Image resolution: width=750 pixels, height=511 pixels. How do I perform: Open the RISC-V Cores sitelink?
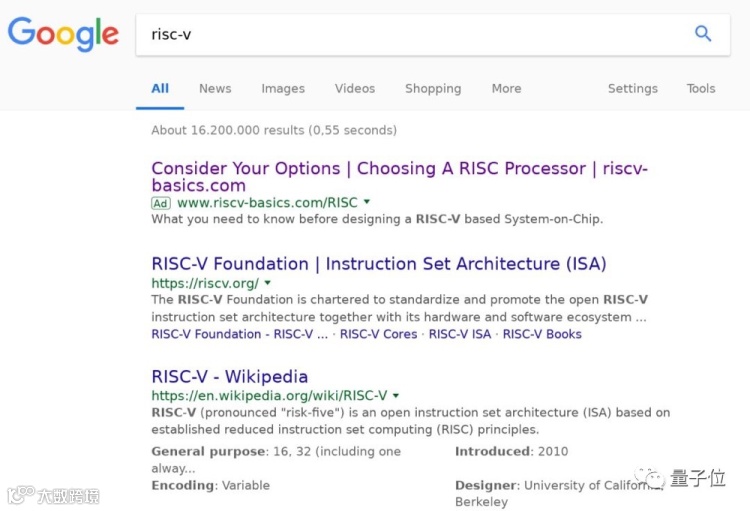[x=378, y=334]
